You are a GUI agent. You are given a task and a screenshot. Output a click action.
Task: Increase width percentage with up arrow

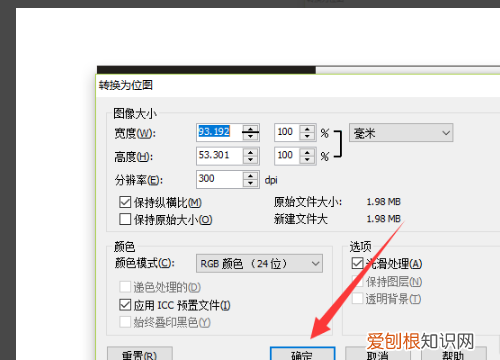(x=307, y=128)
